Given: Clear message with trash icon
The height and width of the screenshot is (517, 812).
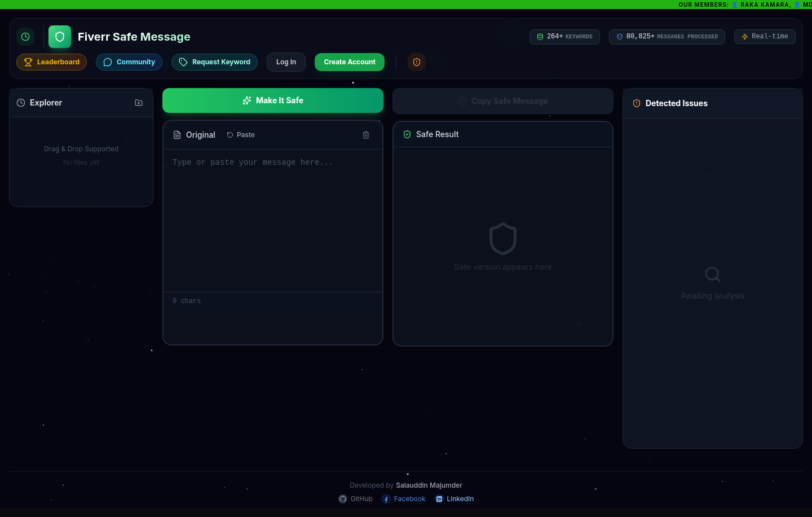Looking at the screenshot, I should [x=366, y=135].
